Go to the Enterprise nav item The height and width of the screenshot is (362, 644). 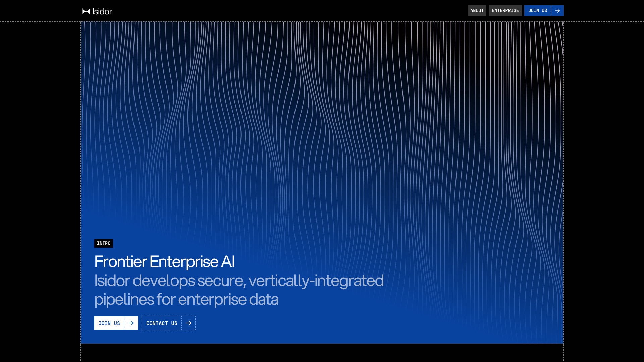click(x=505, y=11)
